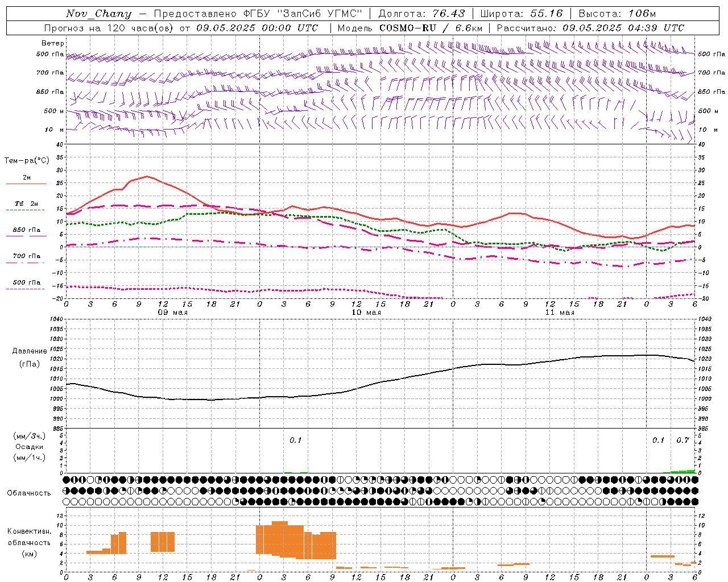
Task: Select the Высота: 106м elevation text
Action: (617, 14)
